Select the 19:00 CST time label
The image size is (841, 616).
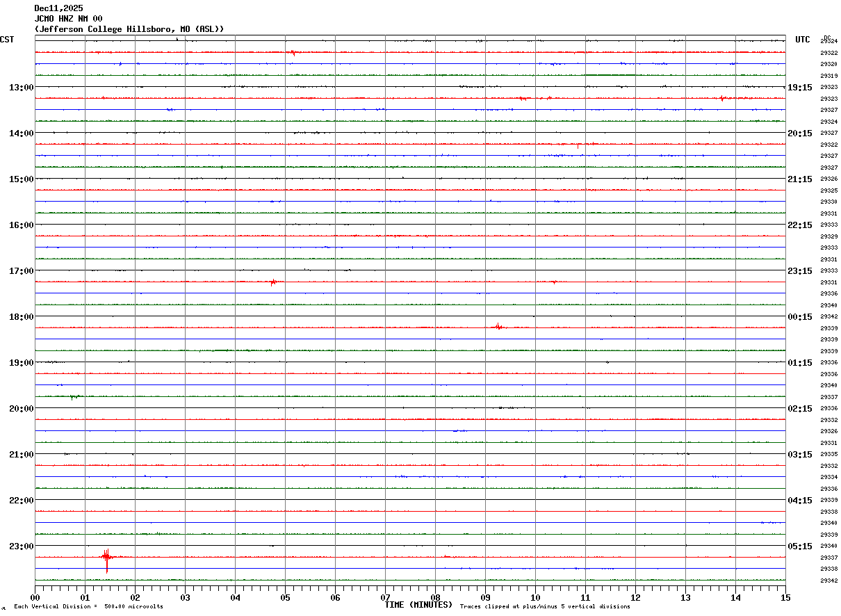tap(22, 362)
